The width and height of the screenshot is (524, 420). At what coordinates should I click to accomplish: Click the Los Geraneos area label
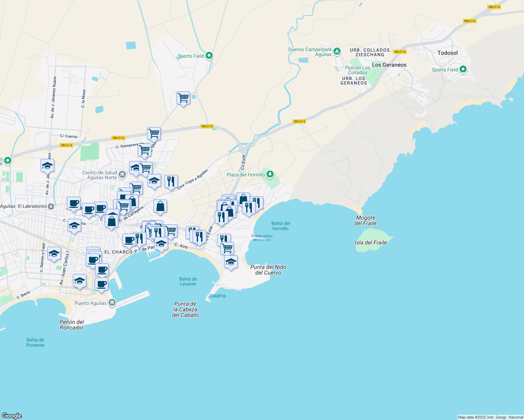click(x=390, y=65)
